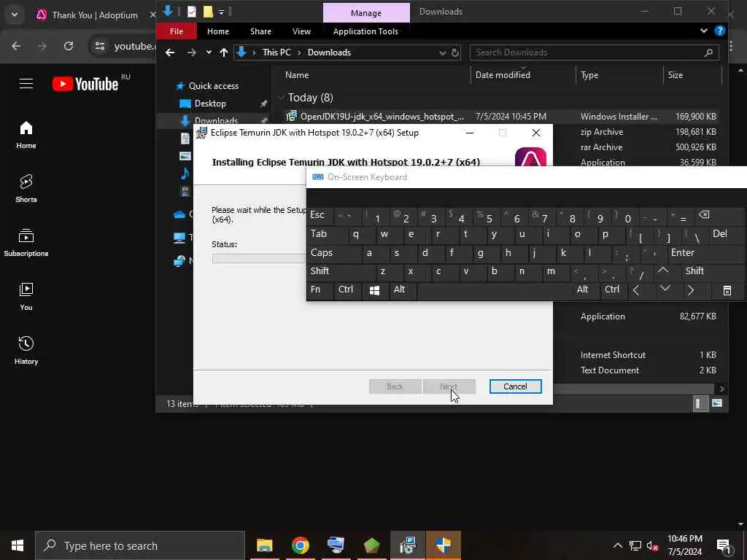Open the You section on YouTube
747x560 pixels.
pos(26,296)
